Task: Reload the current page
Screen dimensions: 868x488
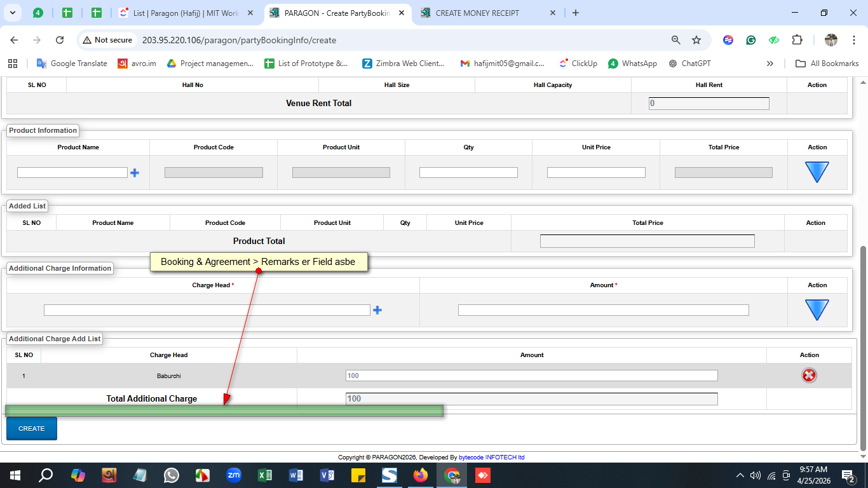Action: [60, 40]
